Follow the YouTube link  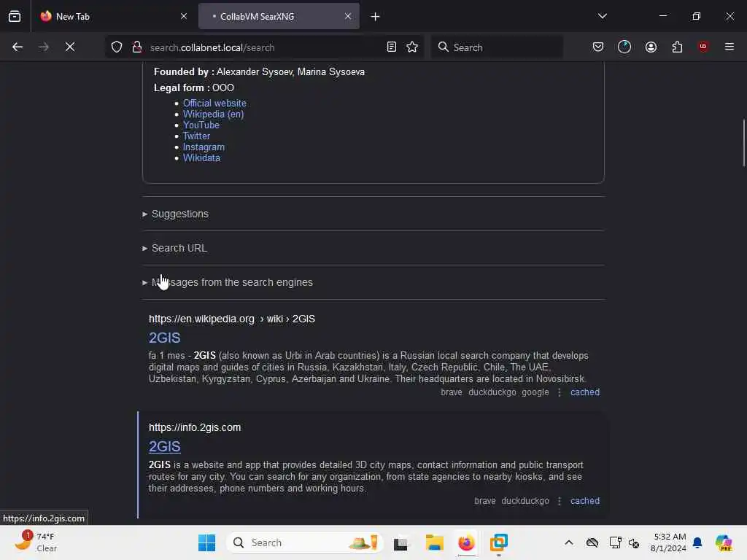tap(201, 125)
